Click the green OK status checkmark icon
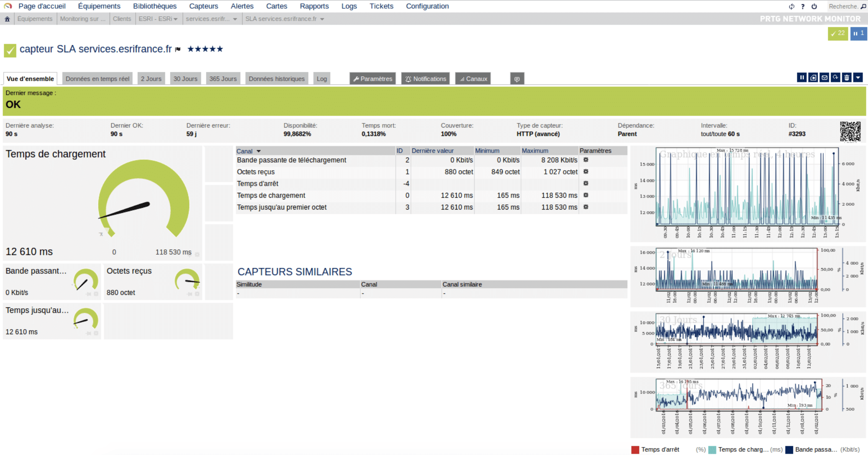This screenshot has height=455, width=868. 10,50
